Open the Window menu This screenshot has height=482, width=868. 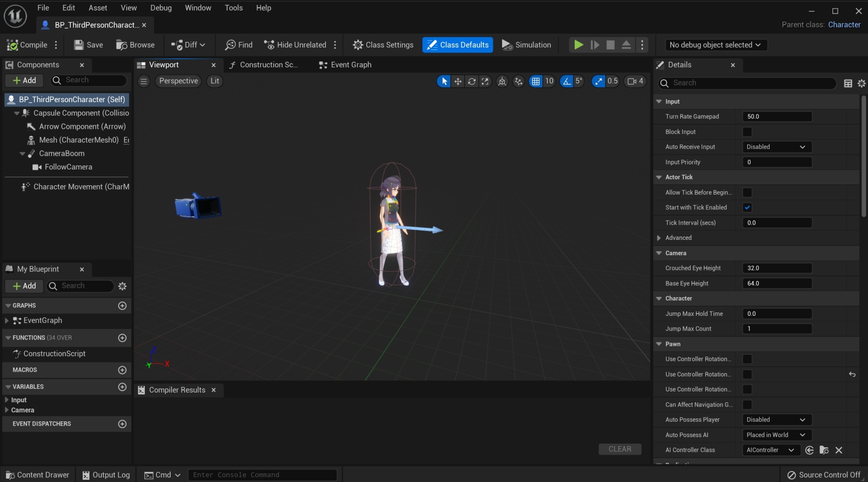tap(198, 8)
